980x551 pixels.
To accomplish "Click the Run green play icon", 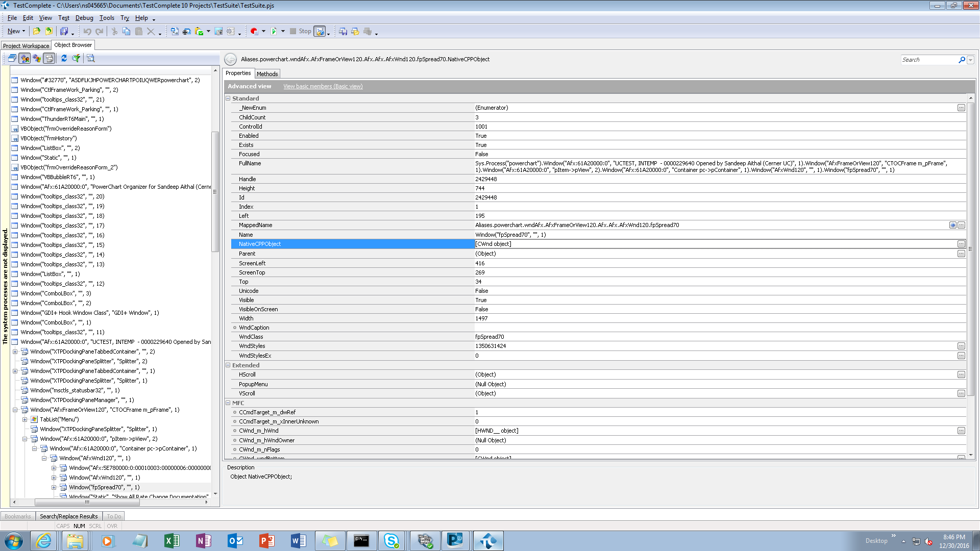I will 274,32.
